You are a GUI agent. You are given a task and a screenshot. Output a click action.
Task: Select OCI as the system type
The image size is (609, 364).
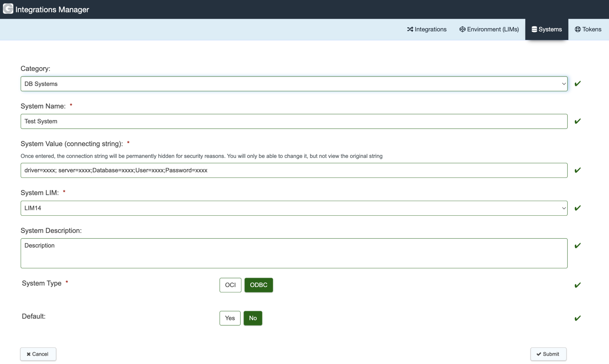coord(230,285)
